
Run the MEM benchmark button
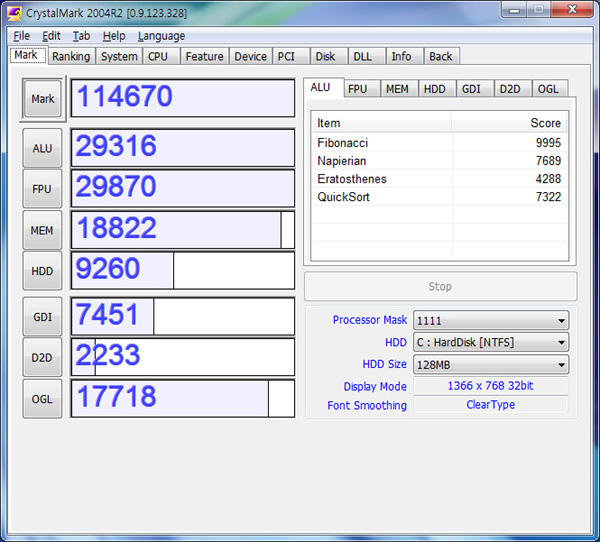tap(42, 230)
